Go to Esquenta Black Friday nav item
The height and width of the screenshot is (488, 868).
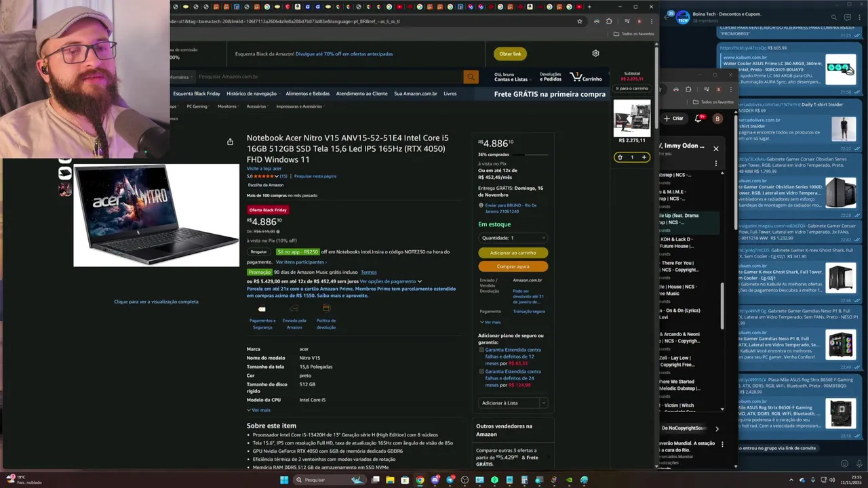pos(197,94)
